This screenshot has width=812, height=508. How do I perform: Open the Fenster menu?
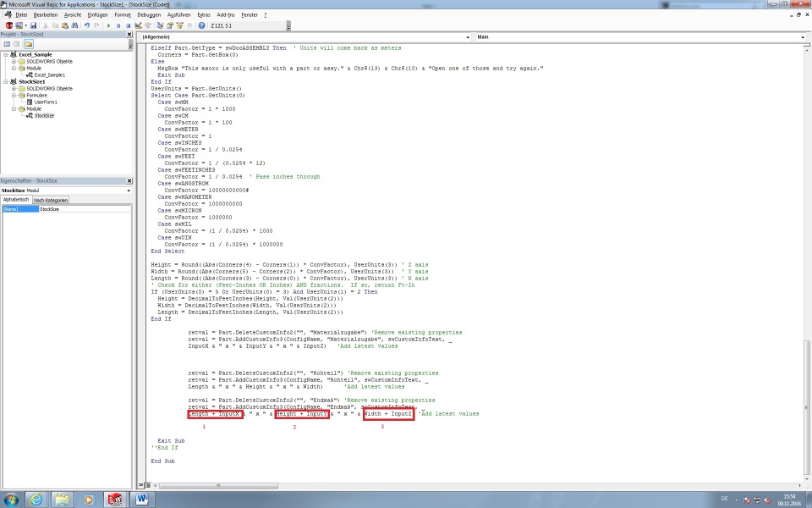tap(250, 15)
